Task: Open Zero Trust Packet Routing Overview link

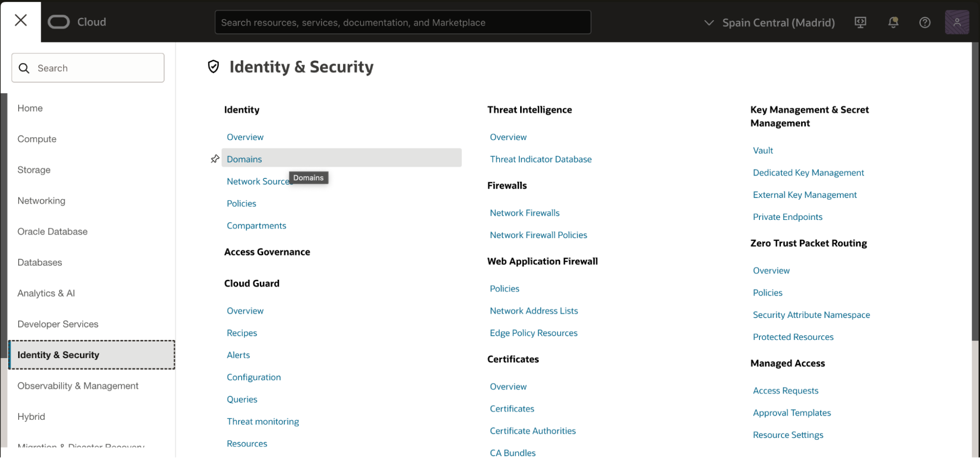Action: (x=772, y=271)
